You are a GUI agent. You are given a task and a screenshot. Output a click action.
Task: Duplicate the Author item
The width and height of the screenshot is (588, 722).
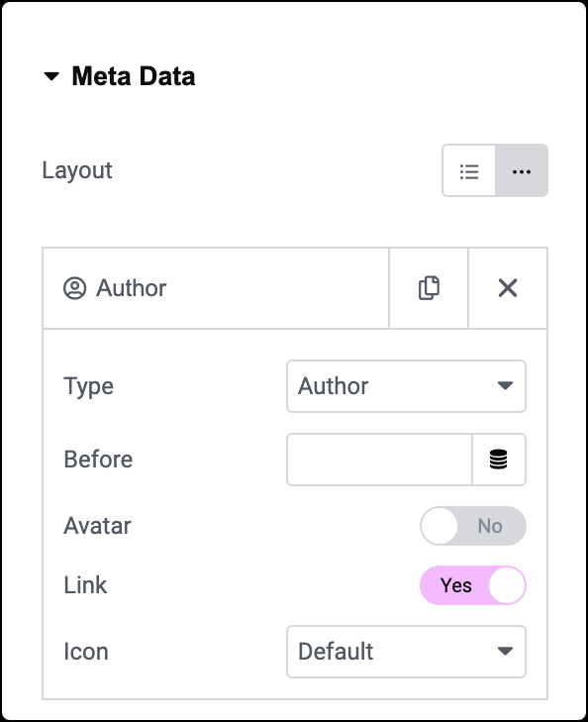pyautogui.click(x=429, y=288)
